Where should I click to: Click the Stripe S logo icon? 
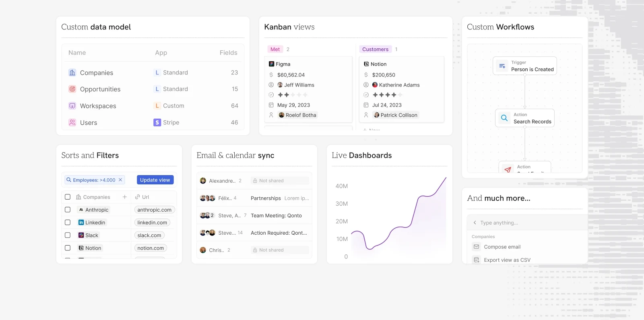point(157,122)
